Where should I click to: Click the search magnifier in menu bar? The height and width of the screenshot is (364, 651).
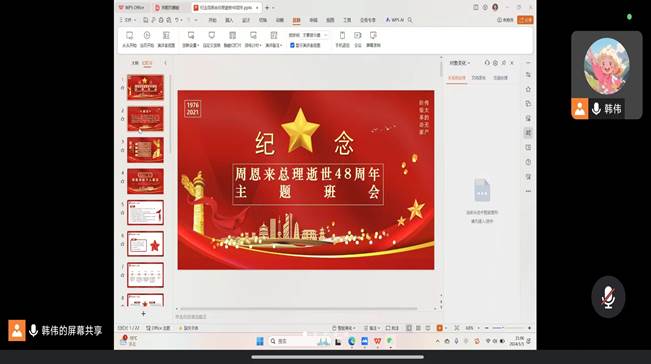(x=410, y=20)
